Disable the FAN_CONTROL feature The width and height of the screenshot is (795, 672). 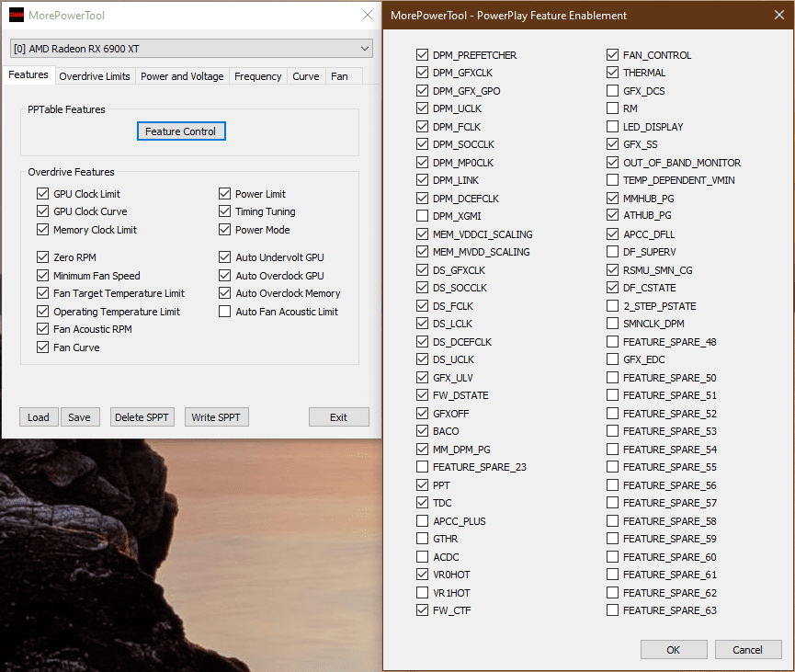(x=612, y=55)
